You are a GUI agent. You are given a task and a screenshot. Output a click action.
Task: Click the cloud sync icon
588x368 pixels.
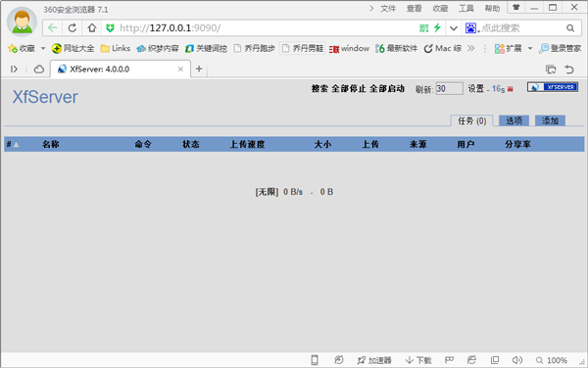coord(39,69)
